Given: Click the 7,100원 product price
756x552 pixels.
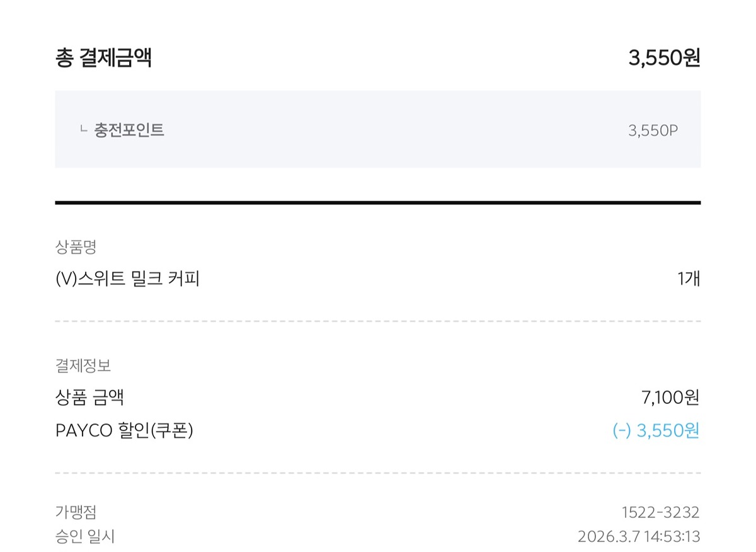Looking at the screenshot, I should click(x=670, y=398).
